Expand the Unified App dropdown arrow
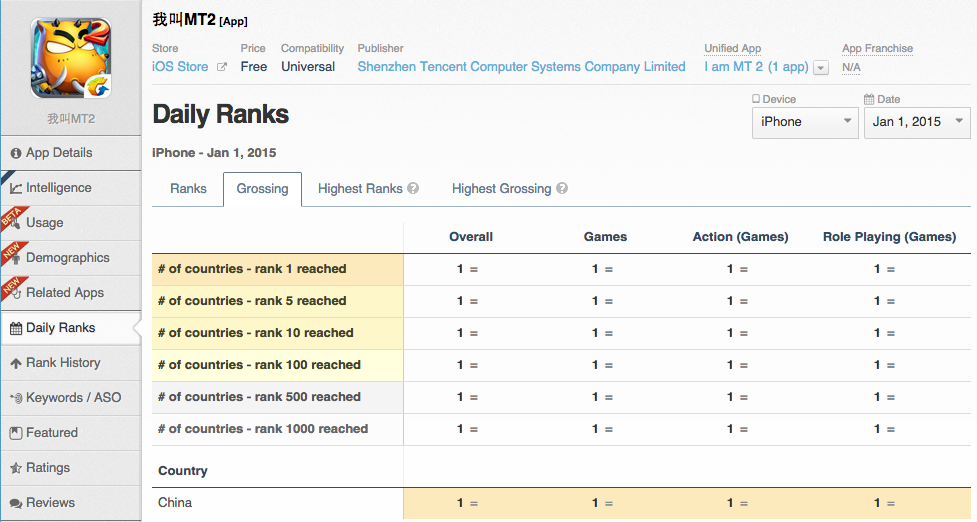 tap(821, 68)
